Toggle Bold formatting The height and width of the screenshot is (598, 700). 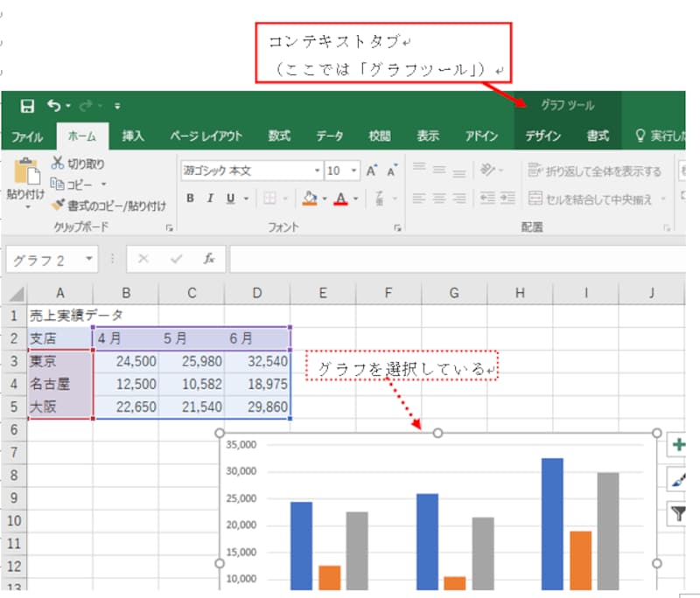tap(189, 198)
